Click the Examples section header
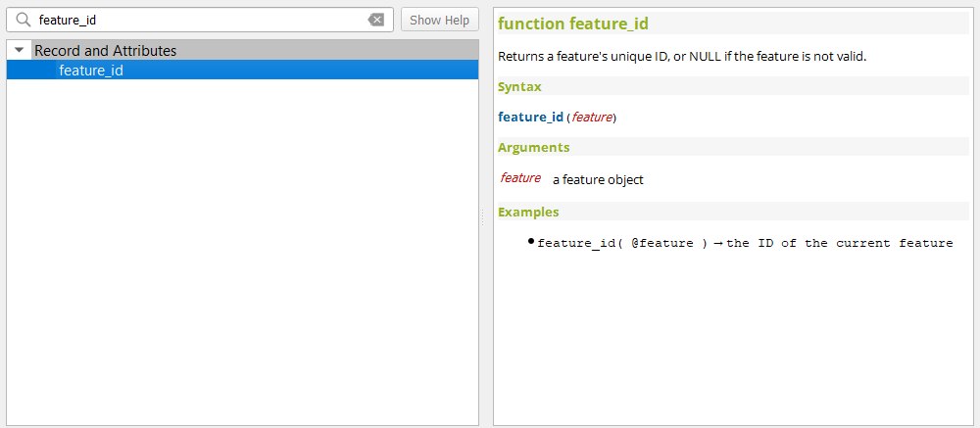 pyautogui.click(x=528, y=212)
